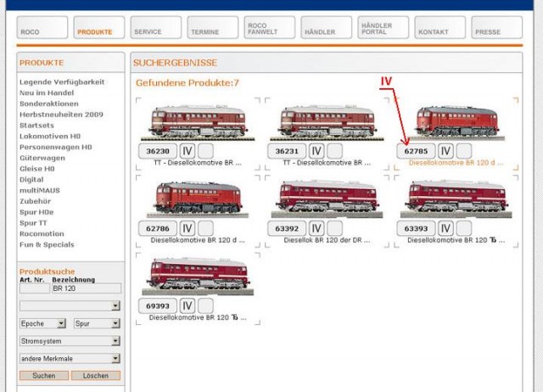The height and width of the screenshot is (392, 543).
Task: Open the unlabeled dropdown under Art. Nr.
Action: [70, 305]
